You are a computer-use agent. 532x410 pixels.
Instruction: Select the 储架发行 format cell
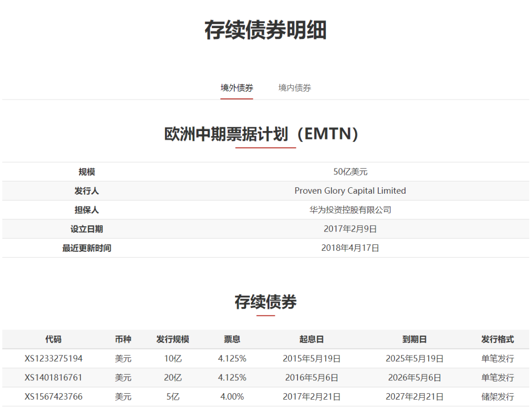click(498, 397)
